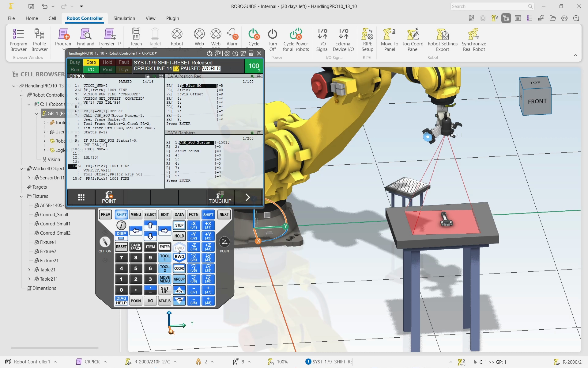Click the pendant POINT softkey
The height and width of the screenshot is (368, 588).
click(109, 197)
